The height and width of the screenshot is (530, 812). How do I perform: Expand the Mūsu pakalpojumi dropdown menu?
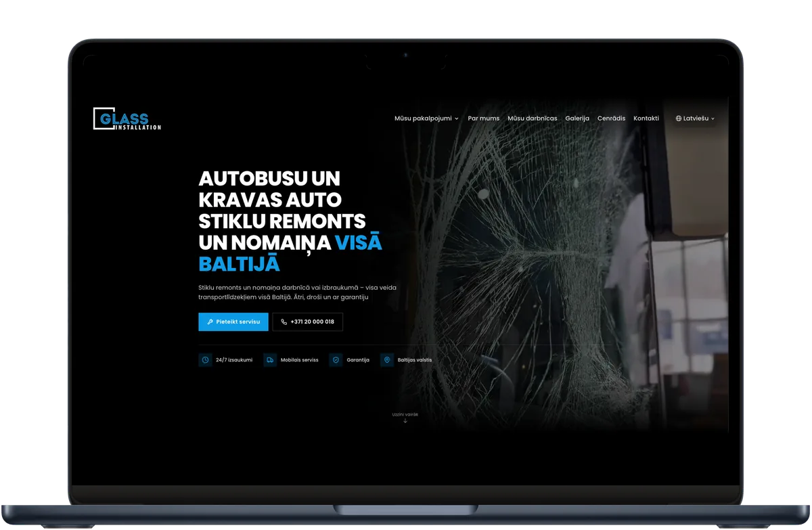point(426,118)
